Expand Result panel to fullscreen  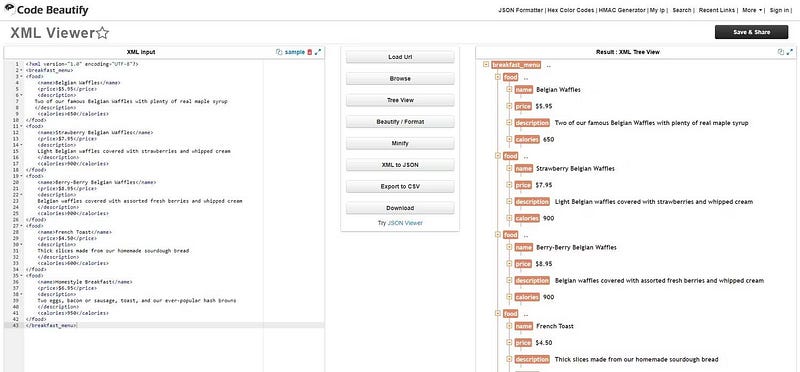(790, 52)
